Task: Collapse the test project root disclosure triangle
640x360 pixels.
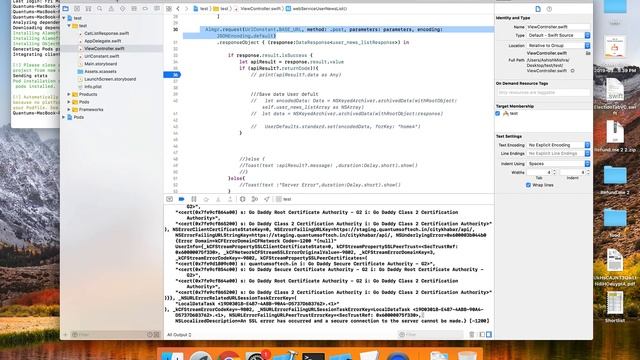Action: (64, 18)
